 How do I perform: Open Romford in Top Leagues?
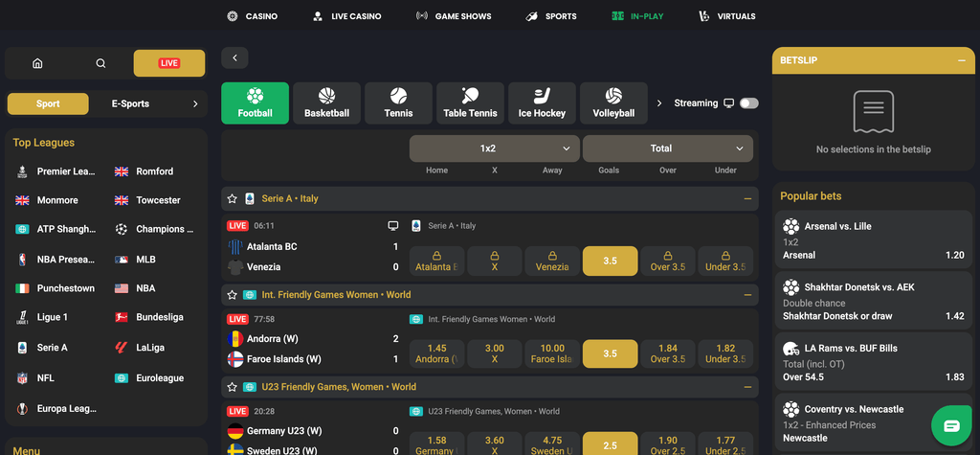[145, 171]
